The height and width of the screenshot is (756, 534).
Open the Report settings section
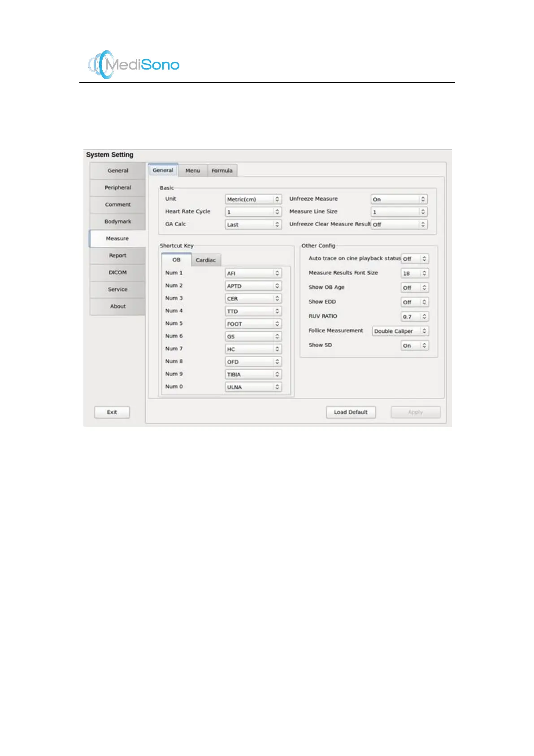click(x=117, y=256)
